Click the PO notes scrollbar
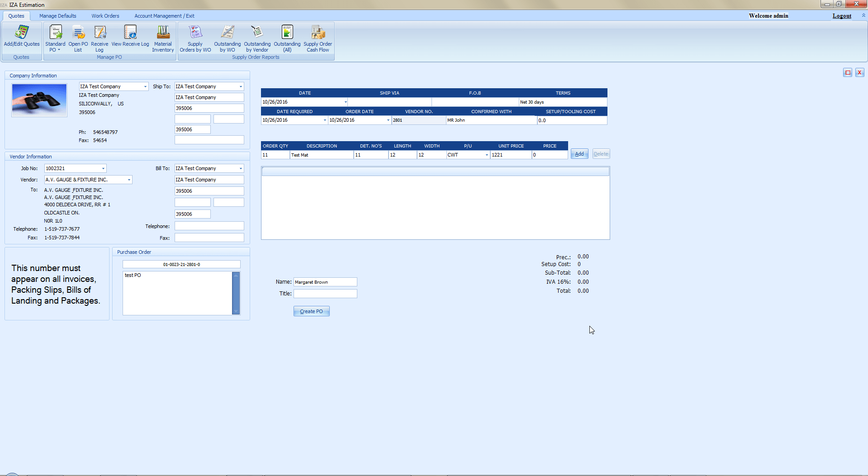The image size is (868, 476). click(x=236, y=293)
